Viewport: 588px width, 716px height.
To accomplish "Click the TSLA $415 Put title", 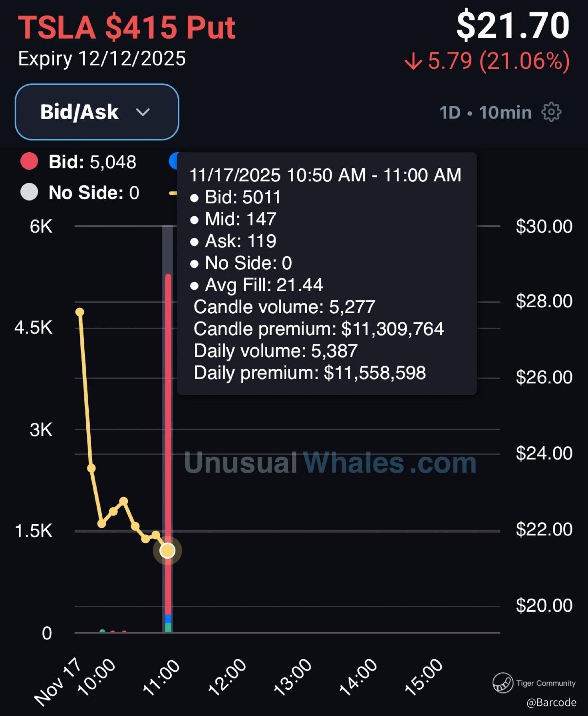I will 127,28.
